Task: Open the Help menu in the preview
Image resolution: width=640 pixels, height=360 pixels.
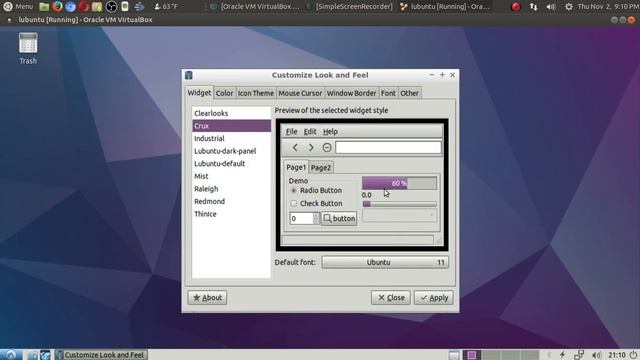Action: click(330, 131)
